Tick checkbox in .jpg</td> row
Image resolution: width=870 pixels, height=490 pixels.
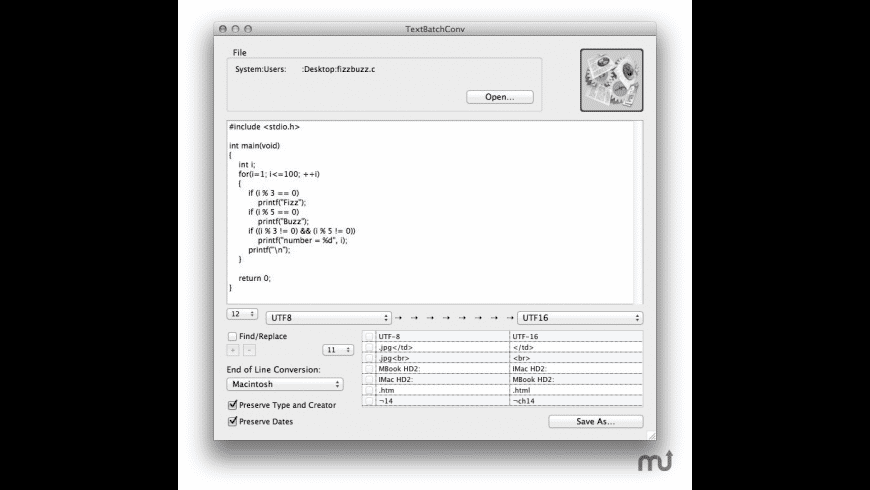pos(369,347)
